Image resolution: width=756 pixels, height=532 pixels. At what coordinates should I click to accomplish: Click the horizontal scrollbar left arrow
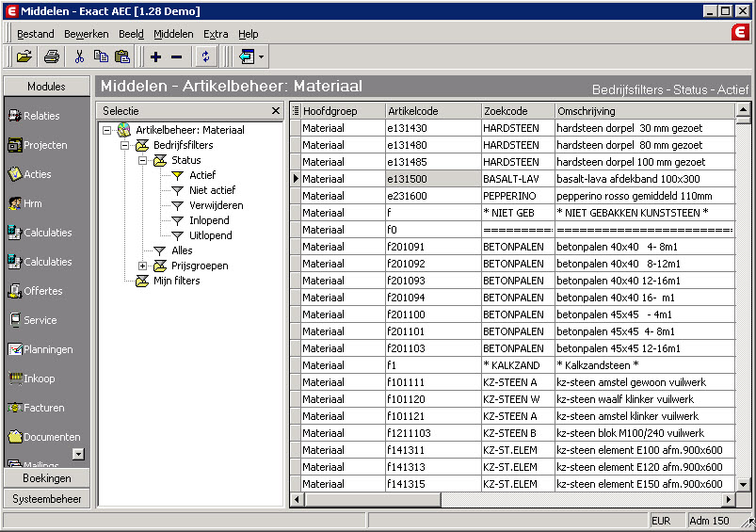click(297, 500)
